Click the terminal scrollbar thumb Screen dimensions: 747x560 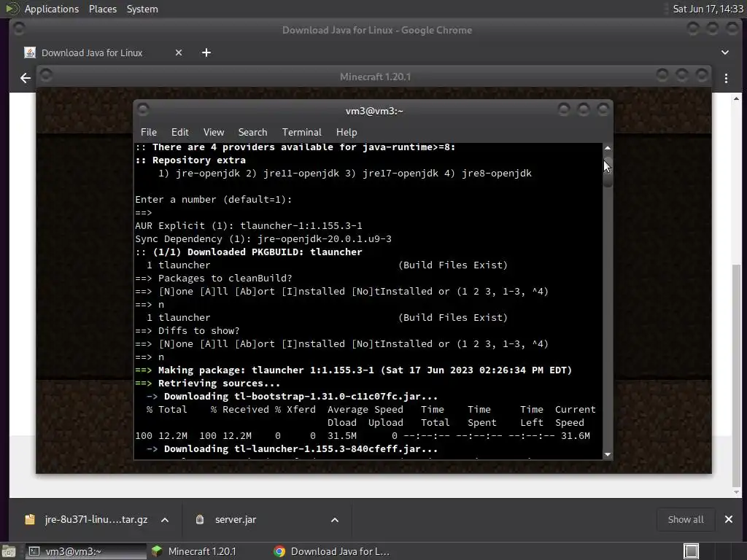point(608,171)
